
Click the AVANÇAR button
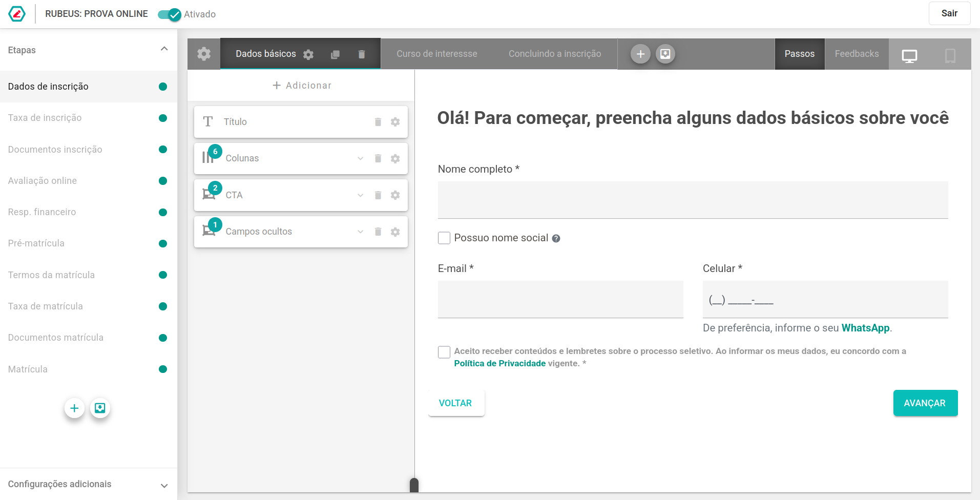coord(925,403)
